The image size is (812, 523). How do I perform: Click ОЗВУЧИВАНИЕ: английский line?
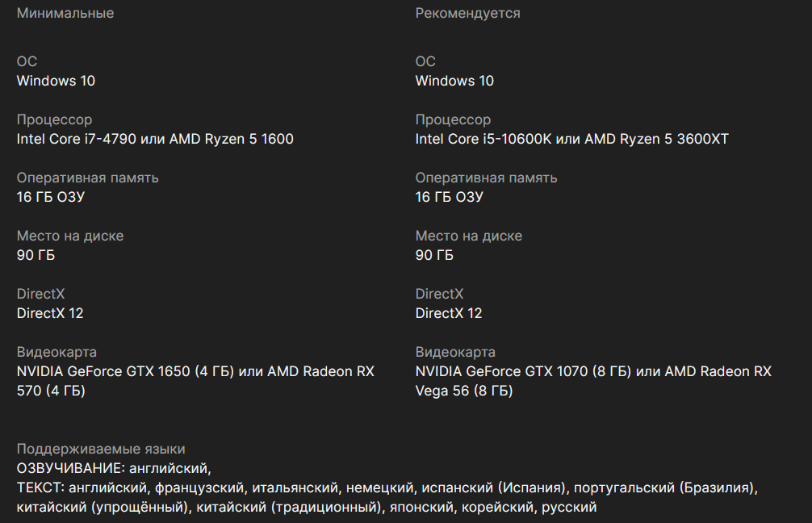114,468
